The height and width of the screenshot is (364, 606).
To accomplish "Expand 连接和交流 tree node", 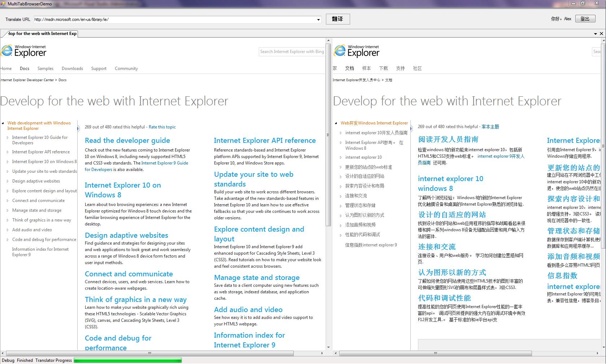I will [341, 196].
